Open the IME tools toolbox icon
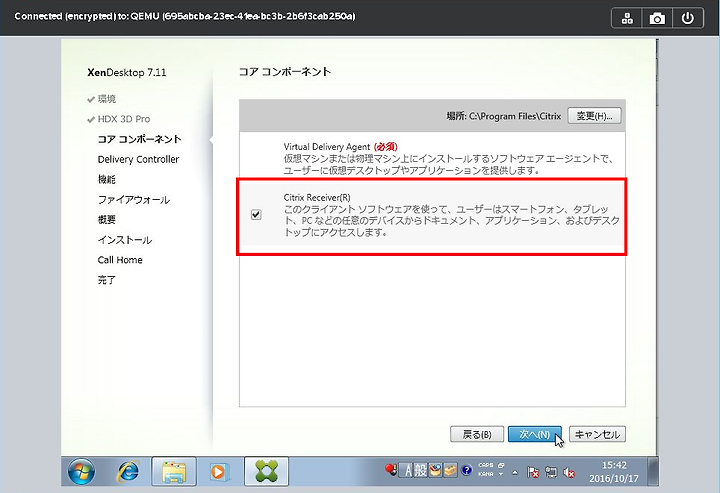This screenshot has height=493, width=720. tap(450, 470)
